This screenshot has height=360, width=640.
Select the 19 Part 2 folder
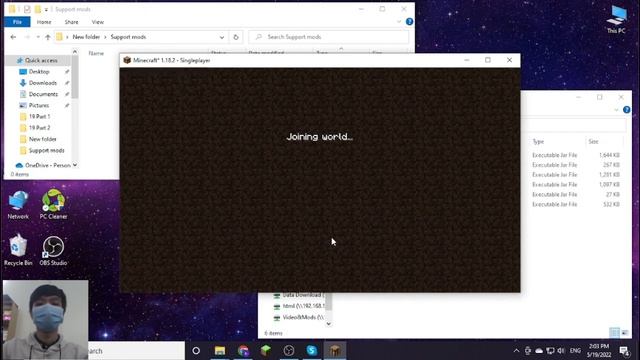point(39,128)
